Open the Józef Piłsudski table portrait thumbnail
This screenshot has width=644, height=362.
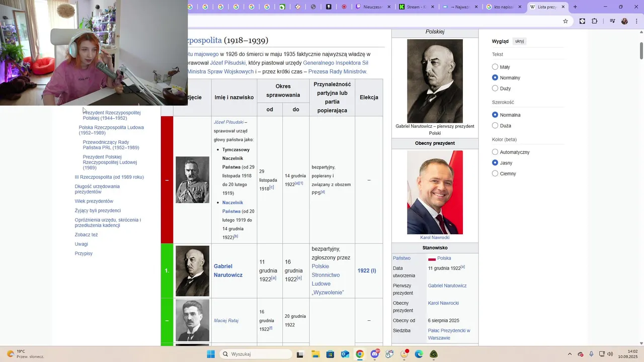[192, 179]
